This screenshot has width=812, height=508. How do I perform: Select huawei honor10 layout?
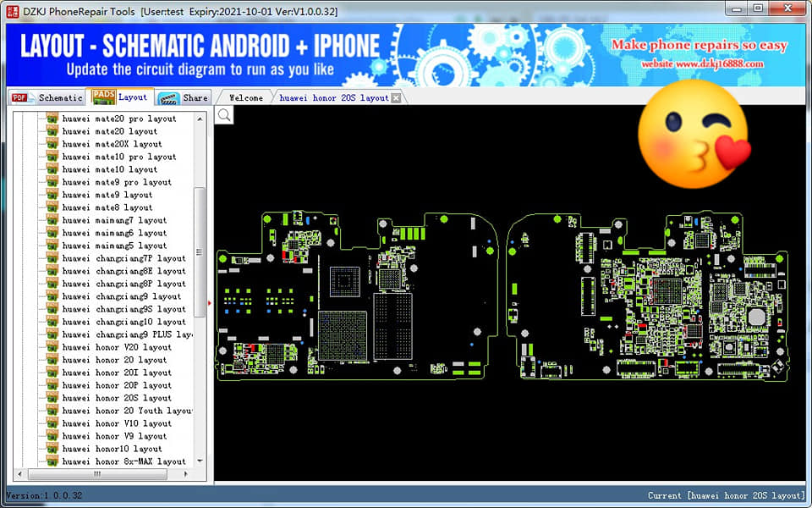(112, 449)
